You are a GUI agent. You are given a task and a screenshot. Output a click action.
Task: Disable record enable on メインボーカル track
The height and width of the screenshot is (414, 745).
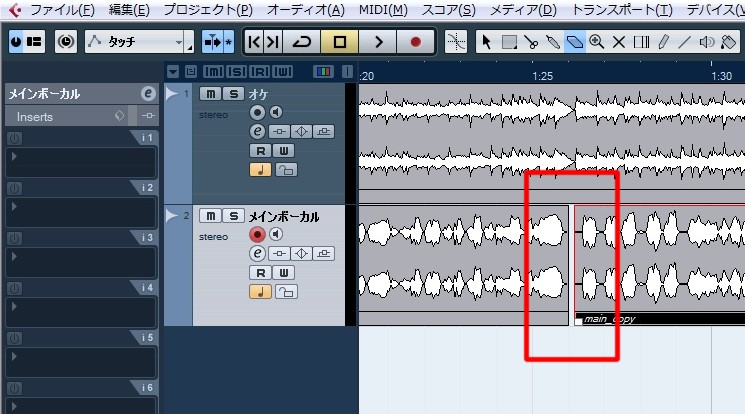257,234
